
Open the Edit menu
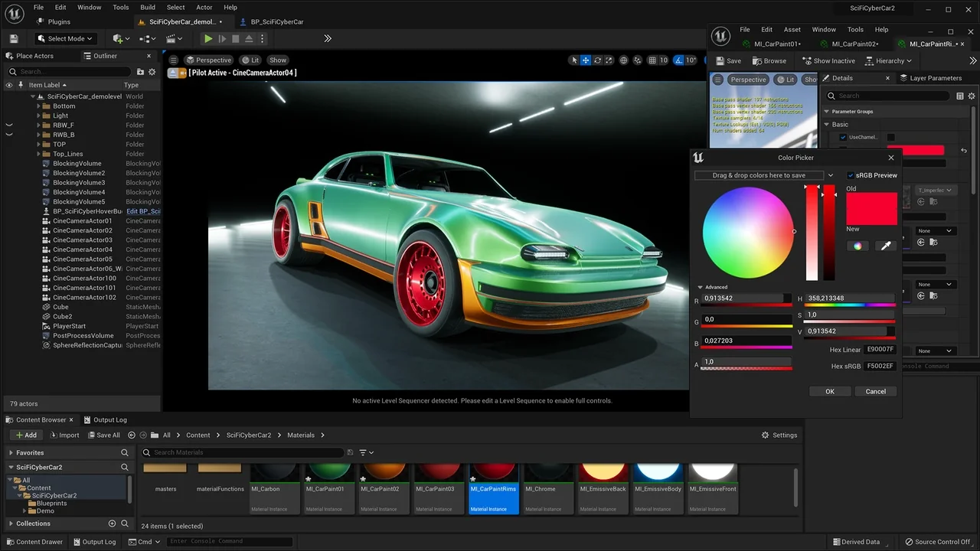point(61,7)
